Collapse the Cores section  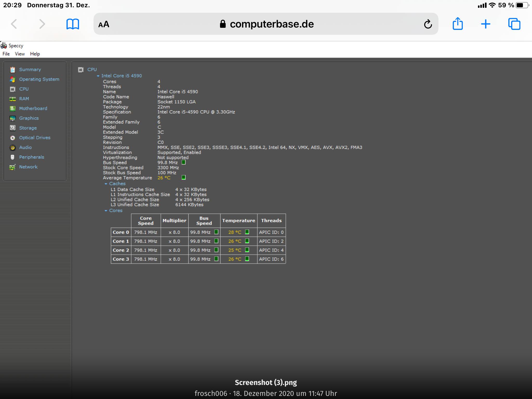[106, 211]
